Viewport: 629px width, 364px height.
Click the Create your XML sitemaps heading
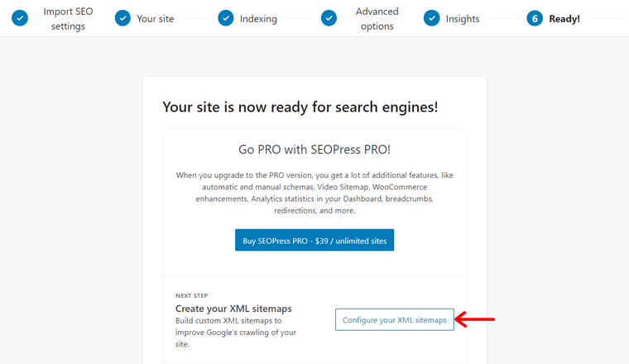(x=233, y=309)
